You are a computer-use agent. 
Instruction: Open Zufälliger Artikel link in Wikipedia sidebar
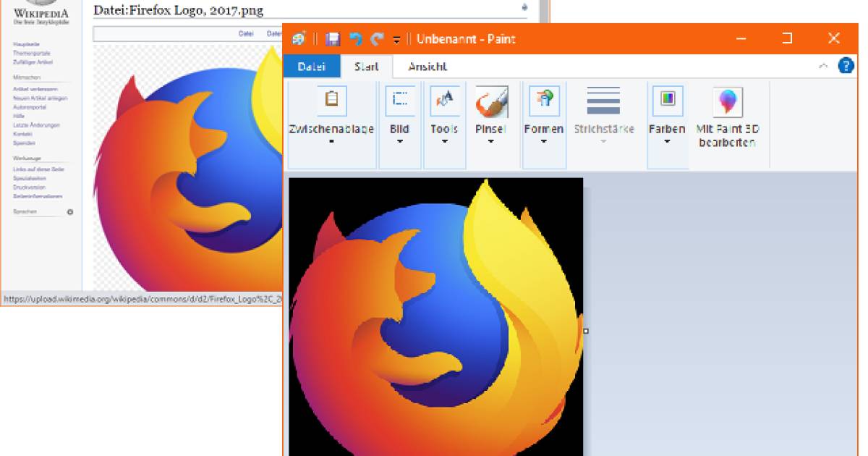[x=33, y=62]
